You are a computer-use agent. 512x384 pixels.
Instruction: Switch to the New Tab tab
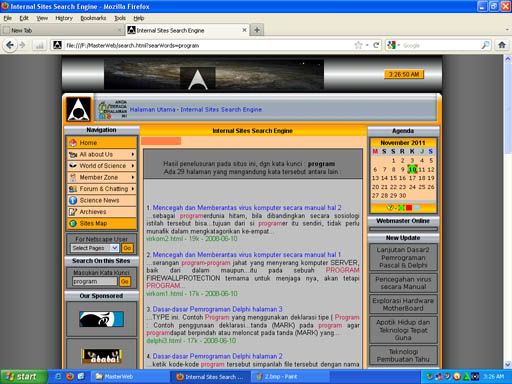click(x=62, y=30)
